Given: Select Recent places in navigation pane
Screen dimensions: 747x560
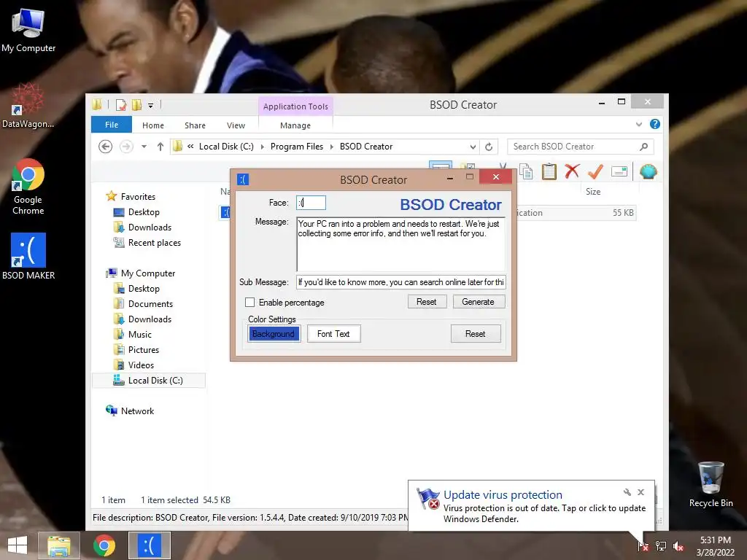Looking at the screenshot, I should [155, 242].
